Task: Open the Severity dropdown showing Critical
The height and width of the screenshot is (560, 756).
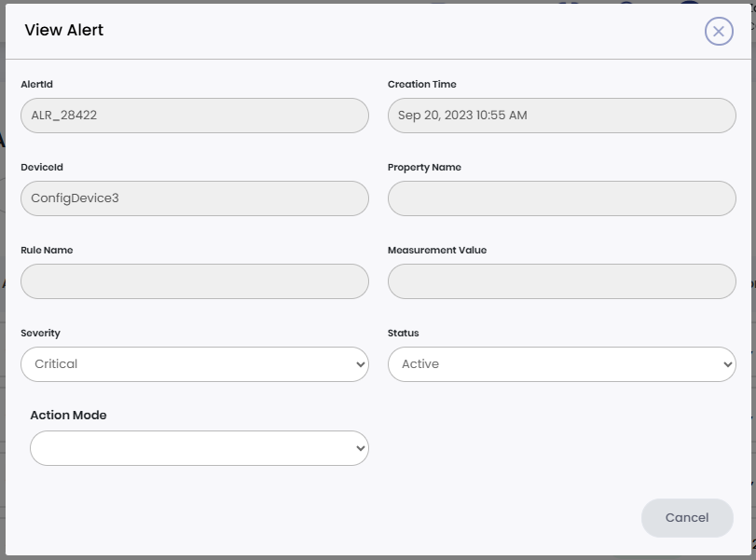Action: [194, 364]
